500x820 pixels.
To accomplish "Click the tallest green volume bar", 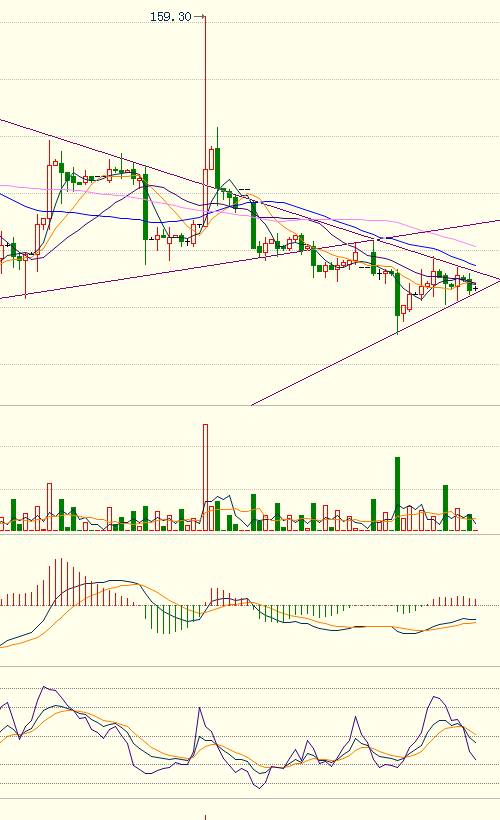I will 397,494.
